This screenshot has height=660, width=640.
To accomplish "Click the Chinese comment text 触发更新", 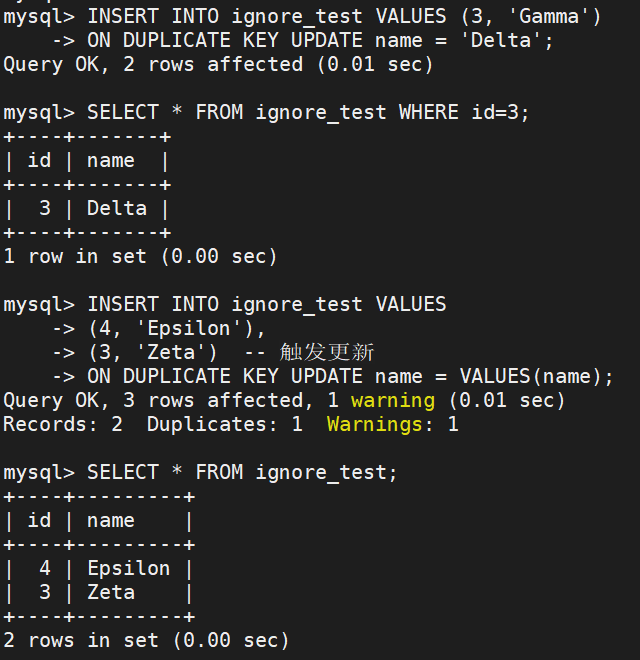I will [x=327, y=352].
